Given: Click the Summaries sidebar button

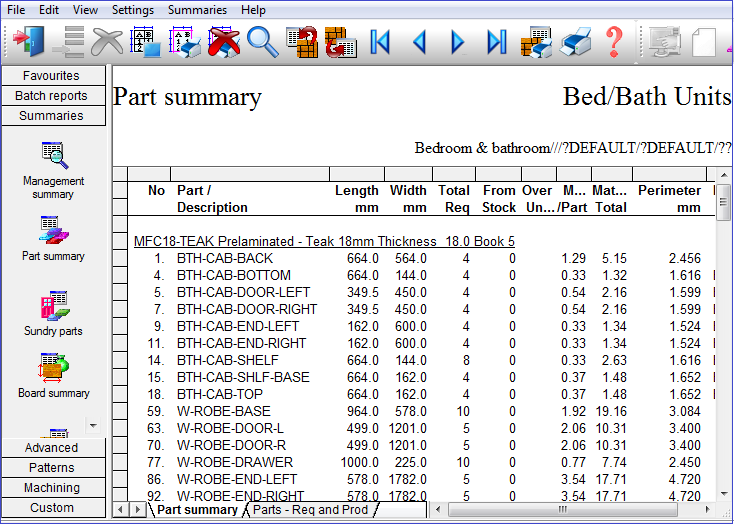Looking at the screenshot, I should click(x=53, y=116).
